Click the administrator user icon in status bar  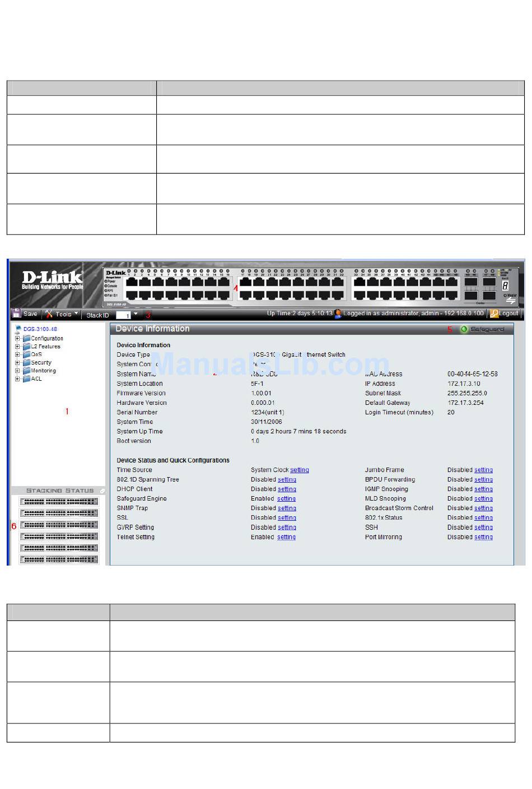(338, 314)
